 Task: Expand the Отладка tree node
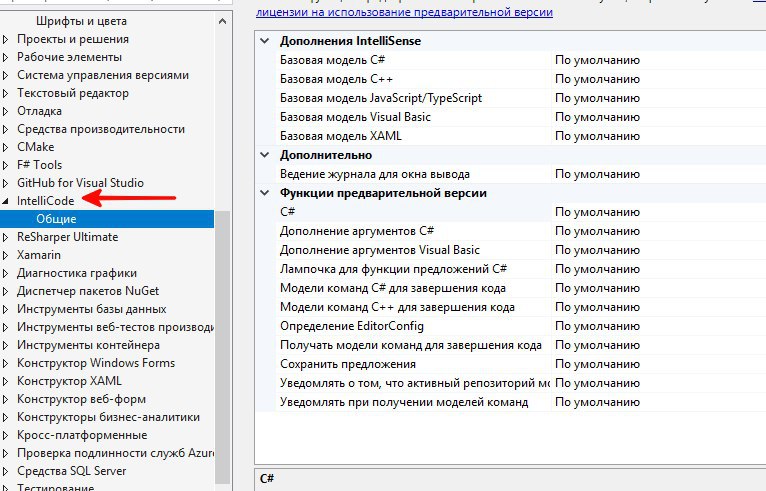(5, 111)
